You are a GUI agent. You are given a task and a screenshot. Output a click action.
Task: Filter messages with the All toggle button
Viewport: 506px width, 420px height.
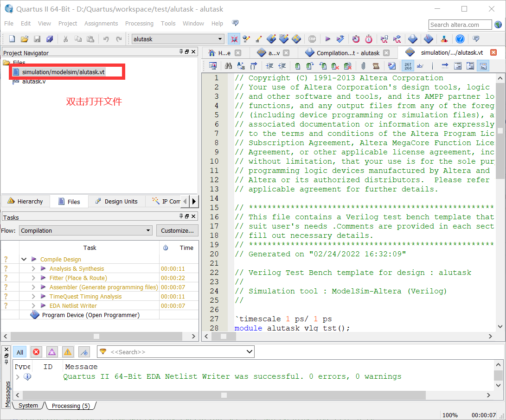[x=20, y=352]
